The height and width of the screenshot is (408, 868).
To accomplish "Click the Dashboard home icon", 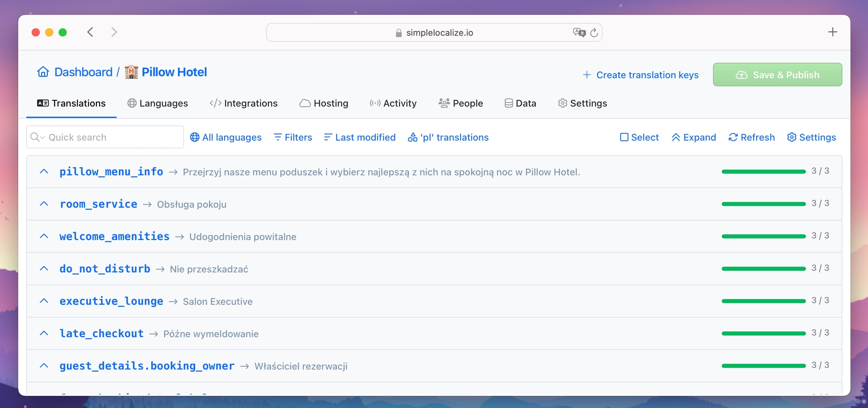I will point(43,72).
